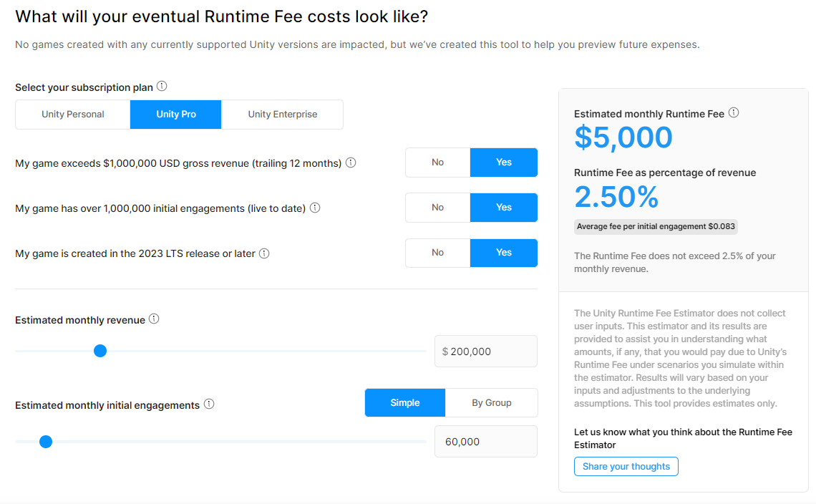Image resolution: width=816 pixels, height=504 pixels.
Task: Click 'The Runtime Fee does not exceed 2.5%' note
Action: click(675, 263)
